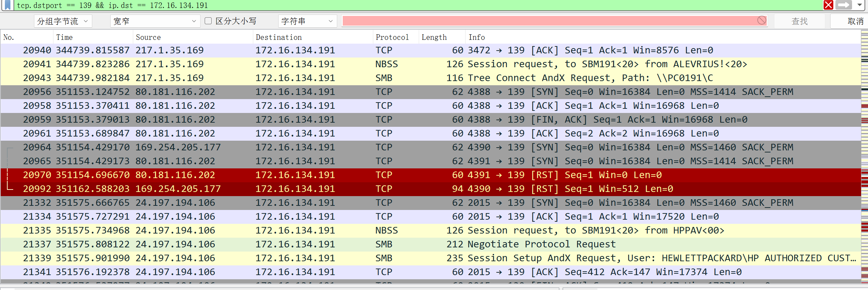Sort by the Time column header

point(93,37)
